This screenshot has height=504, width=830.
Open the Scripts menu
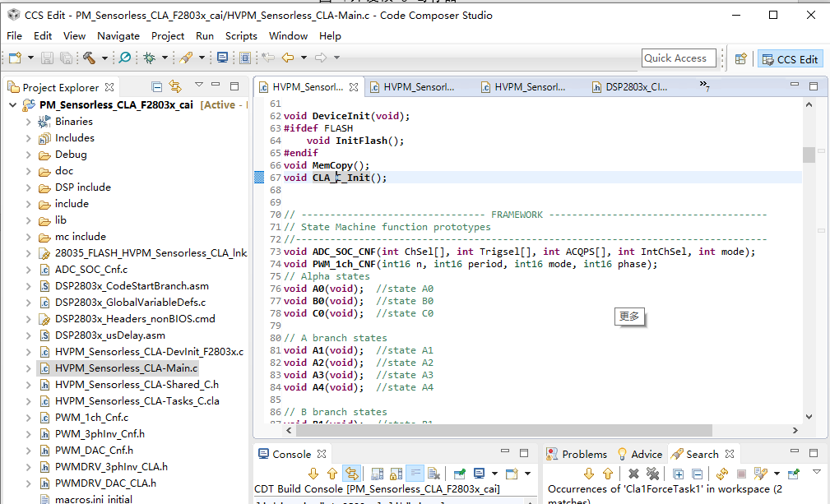point(241,36)
